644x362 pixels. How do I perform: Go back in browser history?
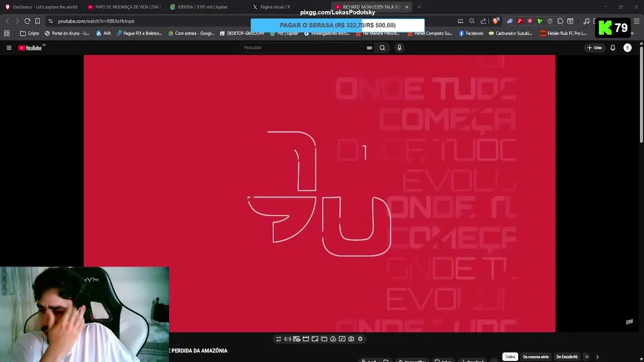click(x=7, y=21)
